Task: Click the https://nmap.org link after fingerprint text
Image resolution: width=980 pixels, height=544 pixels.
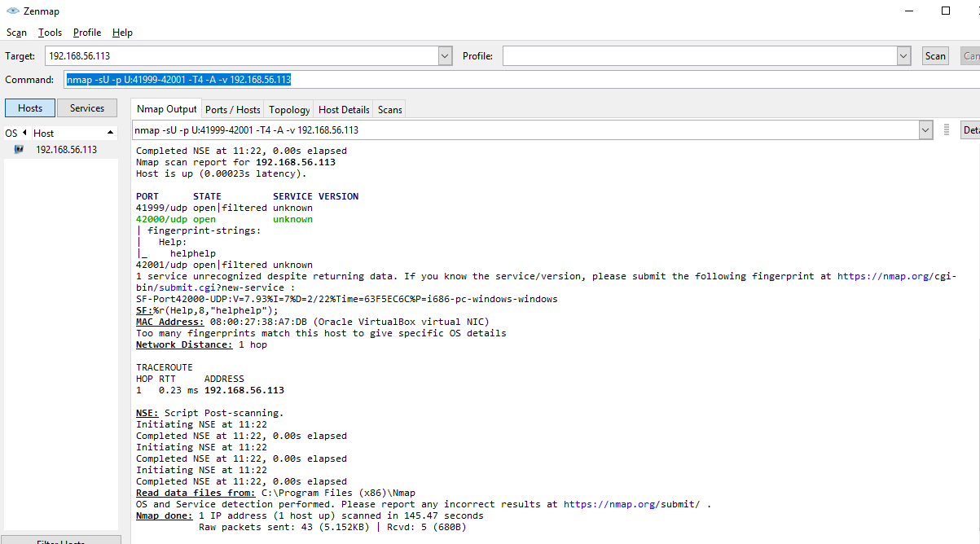Action: click(x=884, y=276)
